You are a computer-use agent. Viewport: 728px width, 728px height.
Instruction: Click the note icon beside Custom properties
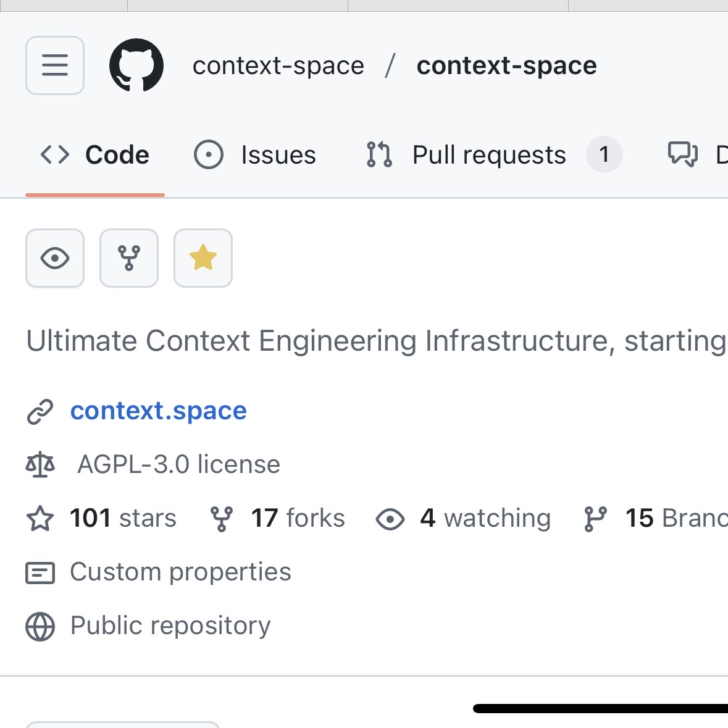[40, 572]
